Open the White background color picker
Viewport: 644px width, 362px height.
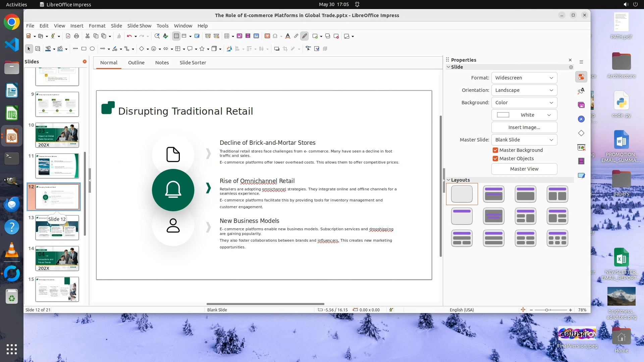524,115
